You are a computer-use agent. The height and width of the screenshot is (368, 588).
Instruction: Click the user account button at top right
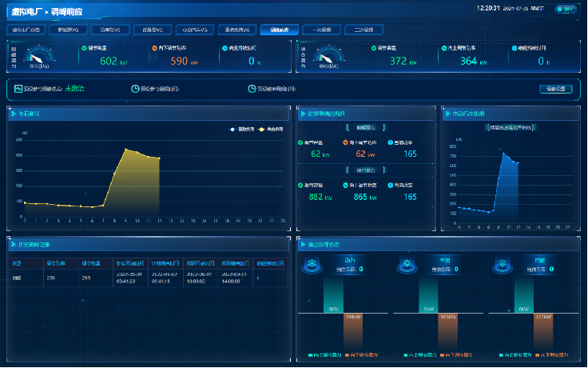[565, 10]
